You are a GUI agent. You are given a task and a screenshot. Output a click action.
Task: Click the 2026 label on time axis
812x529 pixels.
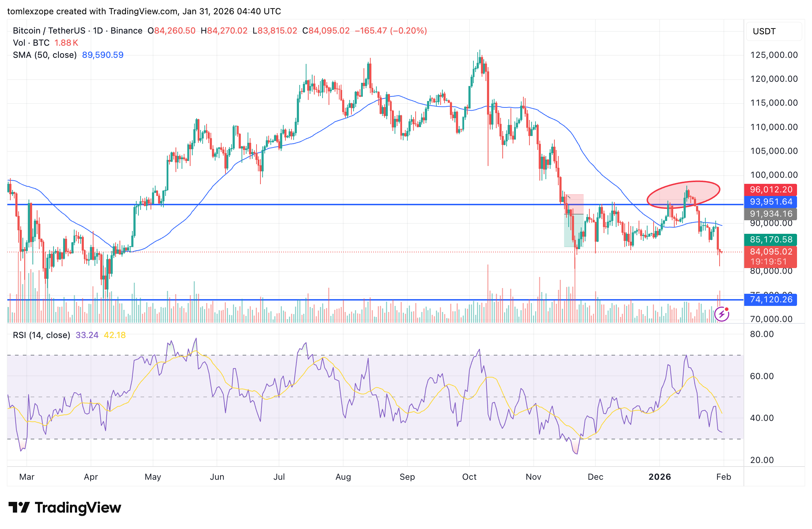(659, 477)
